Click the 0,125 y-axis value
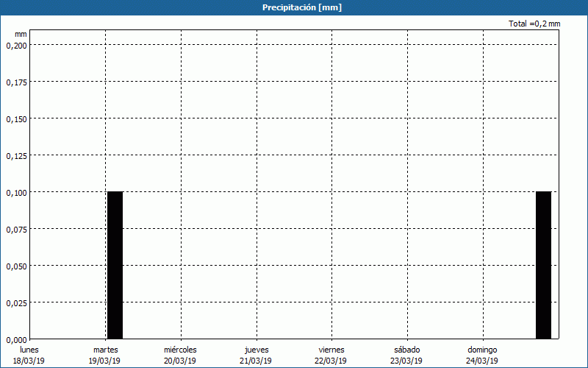Viewport: 588px width, 368px height. click(17, 156)
